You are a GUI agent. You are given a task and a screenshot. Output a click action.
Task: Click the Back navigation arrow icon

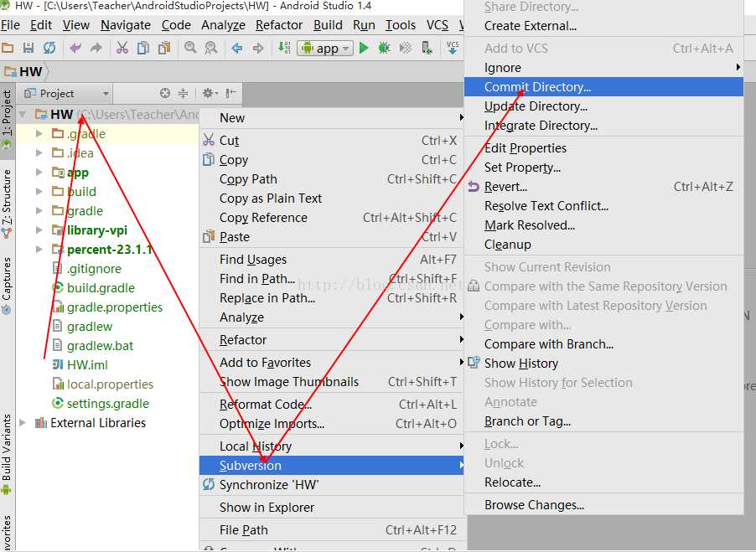[236, 48]
